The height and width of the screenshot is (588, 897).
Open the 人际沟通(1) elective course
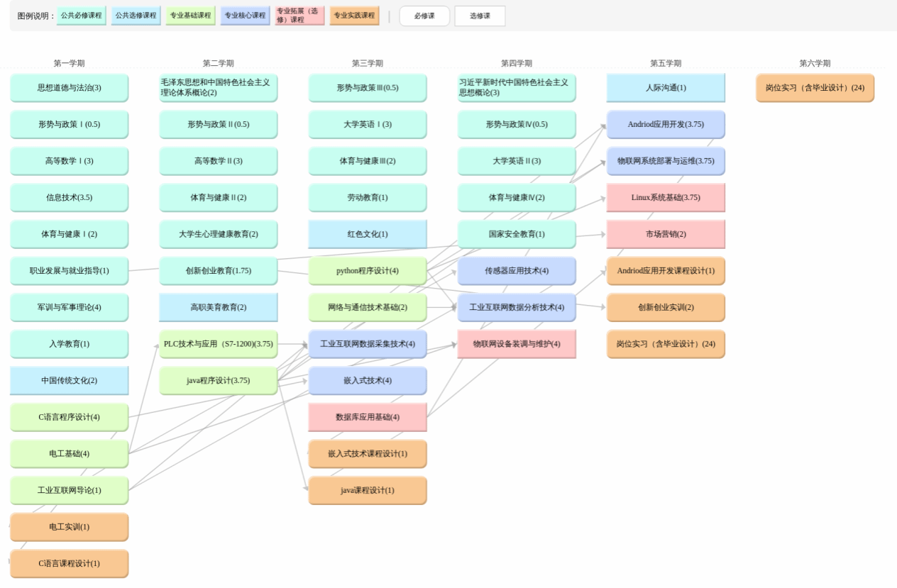665,88
